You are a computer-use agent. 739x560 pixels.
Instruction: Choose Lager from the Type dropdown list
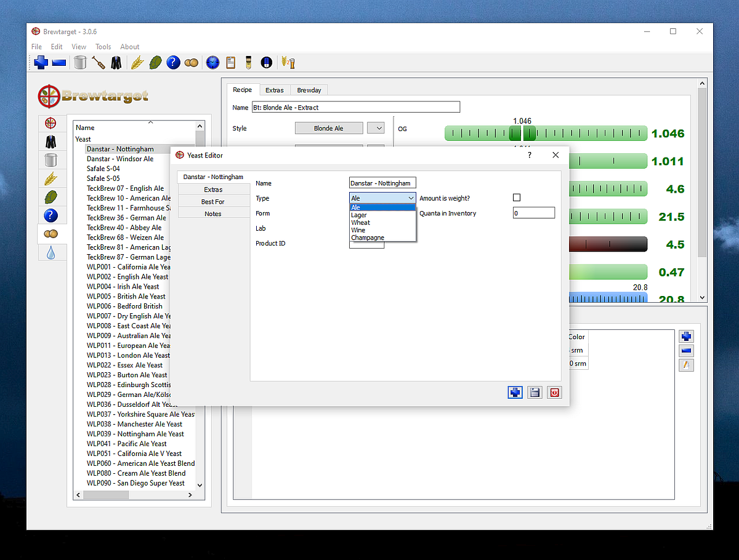pyautogui.click(x=382, y=215)
